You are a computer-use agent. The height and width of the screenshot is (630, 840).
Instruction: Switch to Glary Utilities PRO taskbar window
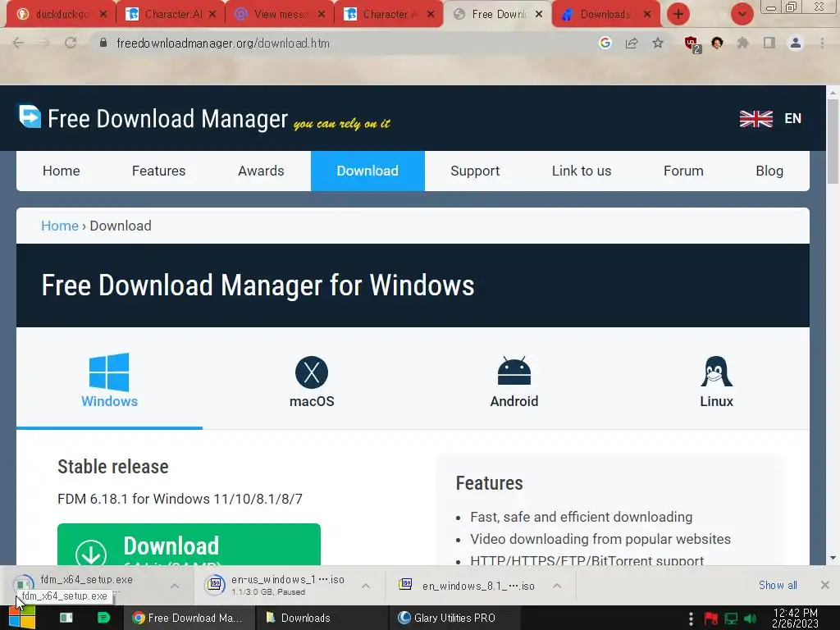[x=453, y=618]
